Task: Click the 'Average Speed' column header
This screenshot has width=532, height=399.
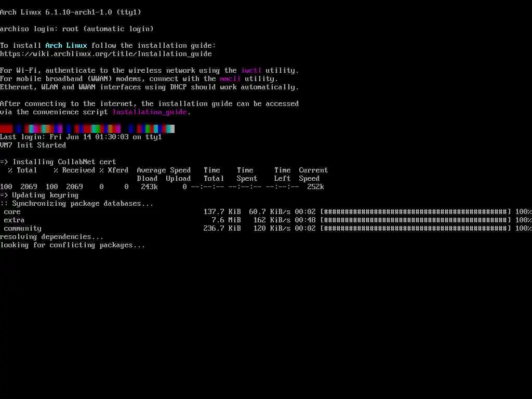Action: click(x=164, y=170)
